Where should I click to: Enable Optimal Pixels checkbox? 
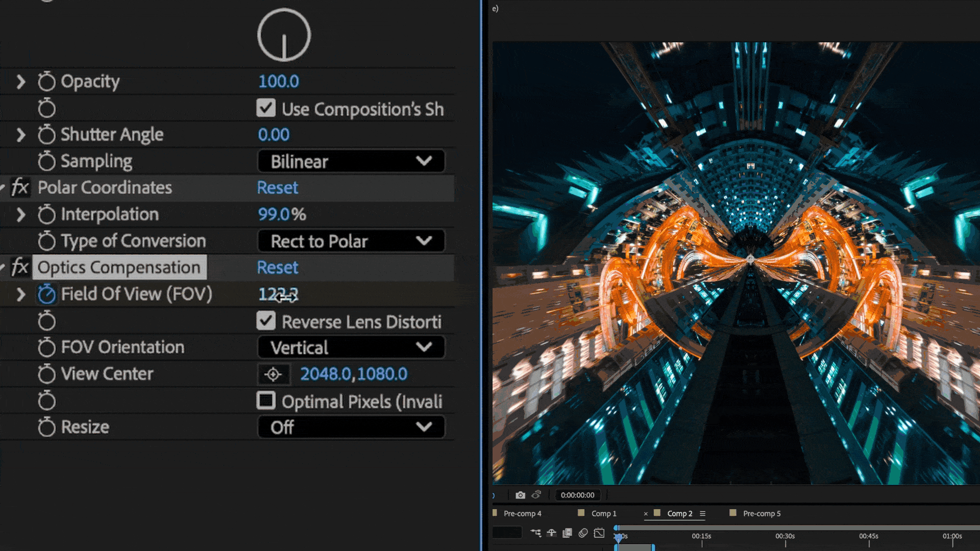pyautogui.click(x=266, y=400)
